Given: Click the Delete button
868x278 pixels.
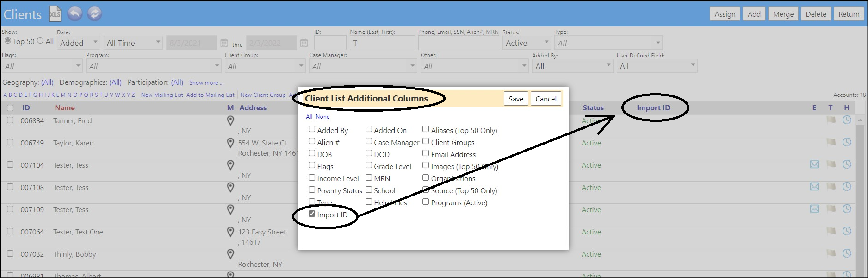Looking at the screenshot, I should pyautogui.click(x=816, y=14).
